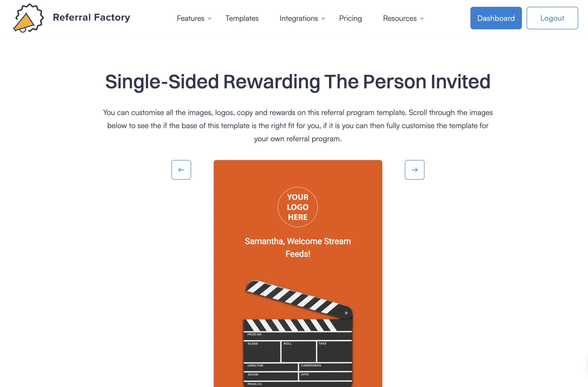Screen dimensions: 588x387
Task: Expand the Features dropdown menu
Action: tap(194, 18)
